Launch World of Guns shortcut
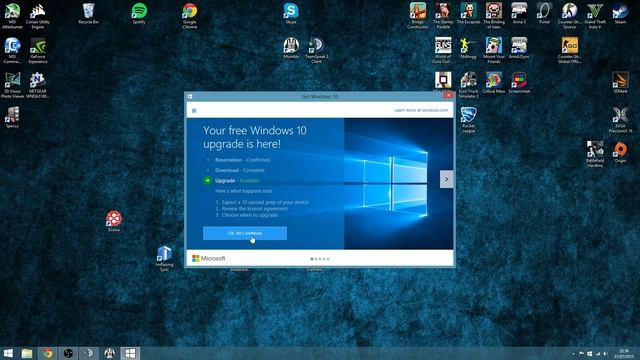The image size is (640, 360). [x=443, y=50]
